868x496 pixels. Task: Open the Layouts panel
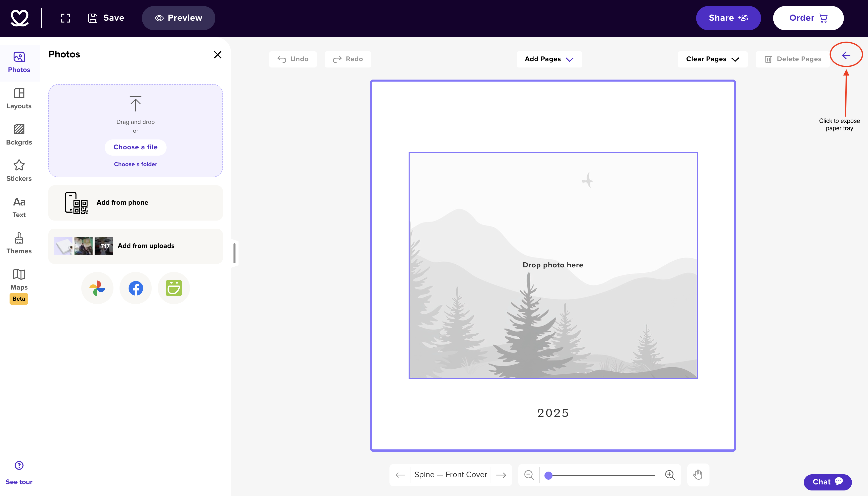click(19, 99)
